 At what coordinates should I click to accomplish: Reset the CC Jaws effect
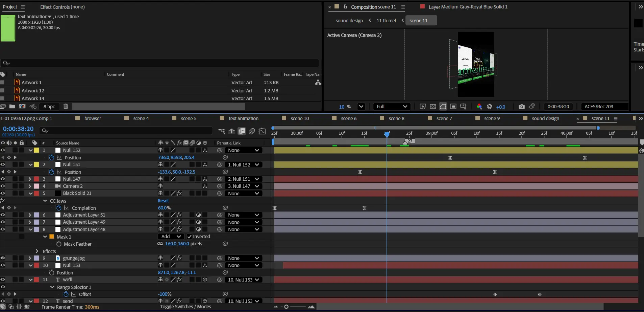[x=163, y=201]
